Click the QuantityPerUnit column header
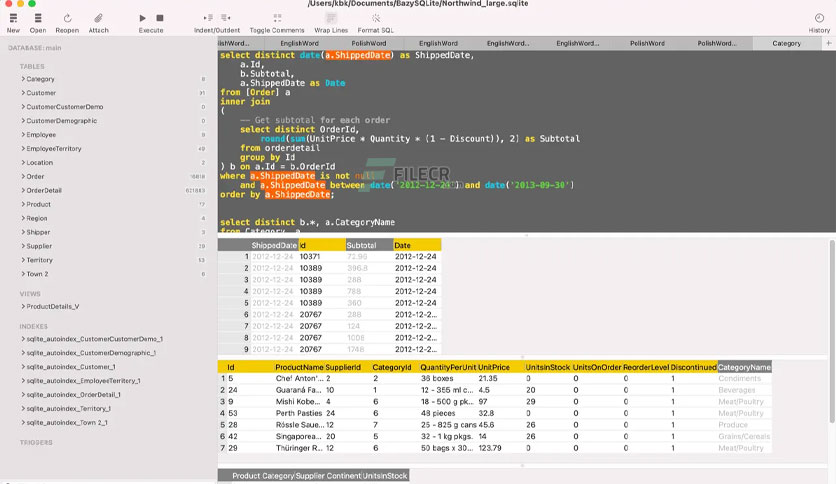This screenshot has height=484, width=836. click(448, 367)
